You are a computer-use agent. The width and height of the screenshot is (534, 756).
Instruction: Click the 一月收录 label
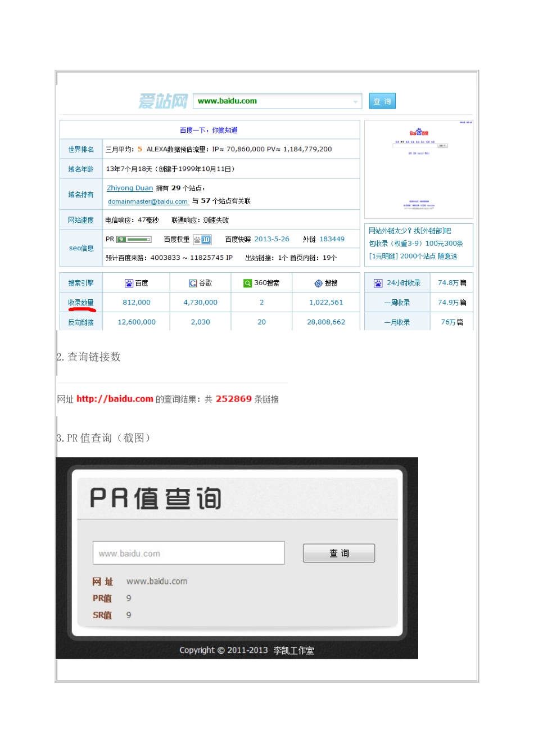click(x=397, y=322)
